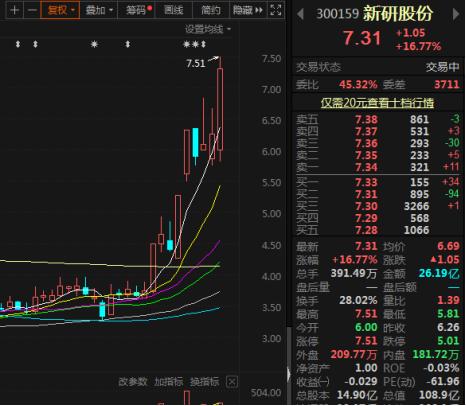Open the 仅需20元查看十档行情 link
This screenshot has height=406, width=466.
(377, 103)
